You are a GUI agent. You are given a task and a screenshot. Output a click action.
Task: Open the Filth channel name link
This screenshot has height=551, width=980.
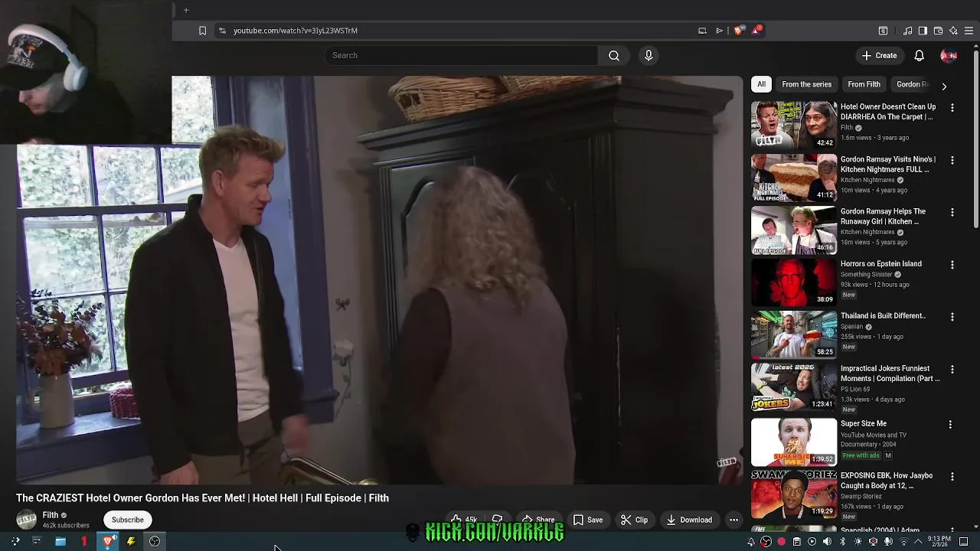(51, 515)
